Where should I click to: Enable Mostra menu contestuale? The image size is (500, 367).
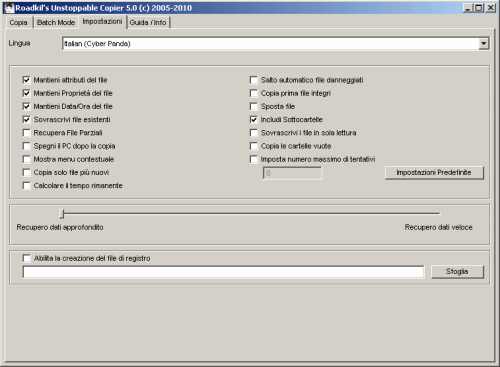pos(26,159)
